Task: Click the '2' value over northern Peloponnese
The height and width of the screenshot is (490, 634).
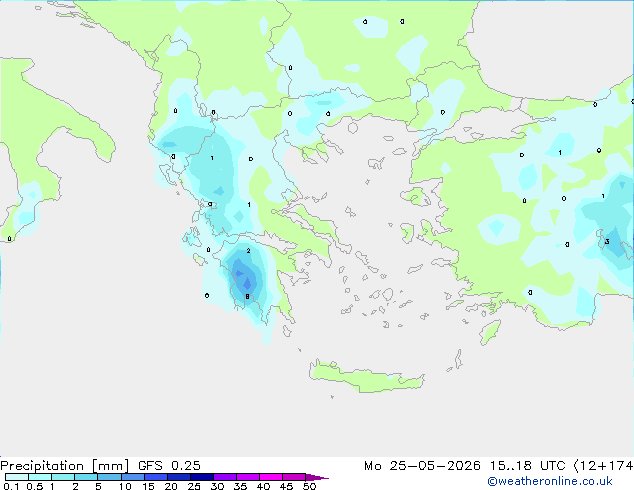Action: (x=248, y=251)
